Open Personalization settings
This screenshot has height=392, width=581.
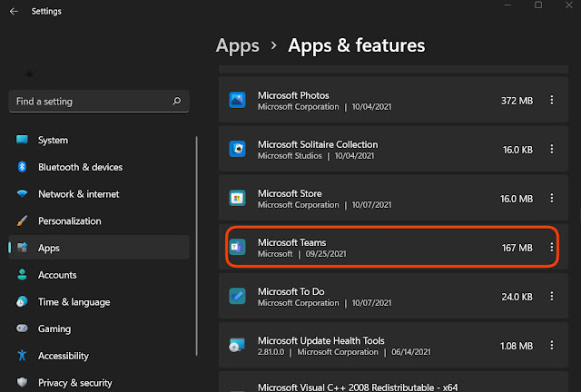[99, 221]
